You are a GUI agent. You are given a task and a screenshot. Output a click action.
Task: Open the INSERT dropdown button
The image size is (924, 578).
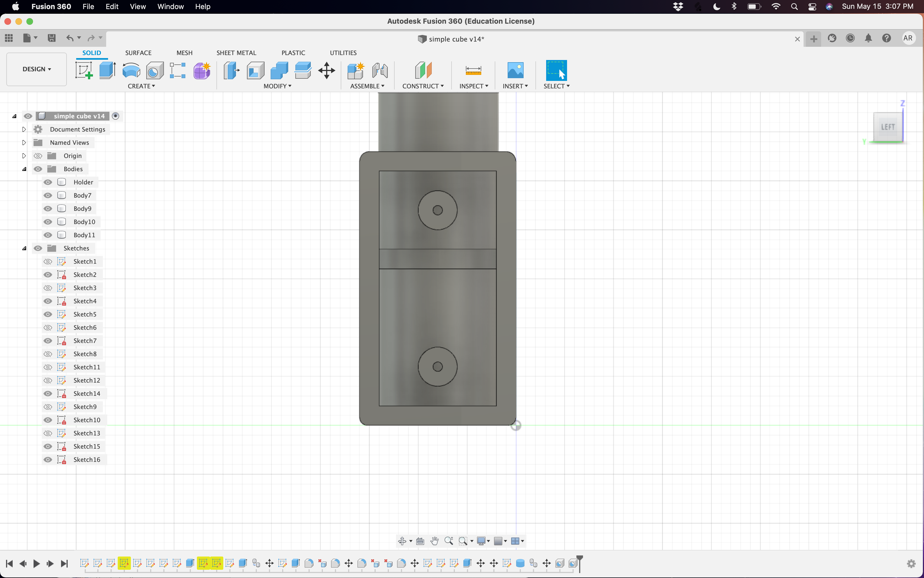515,86
